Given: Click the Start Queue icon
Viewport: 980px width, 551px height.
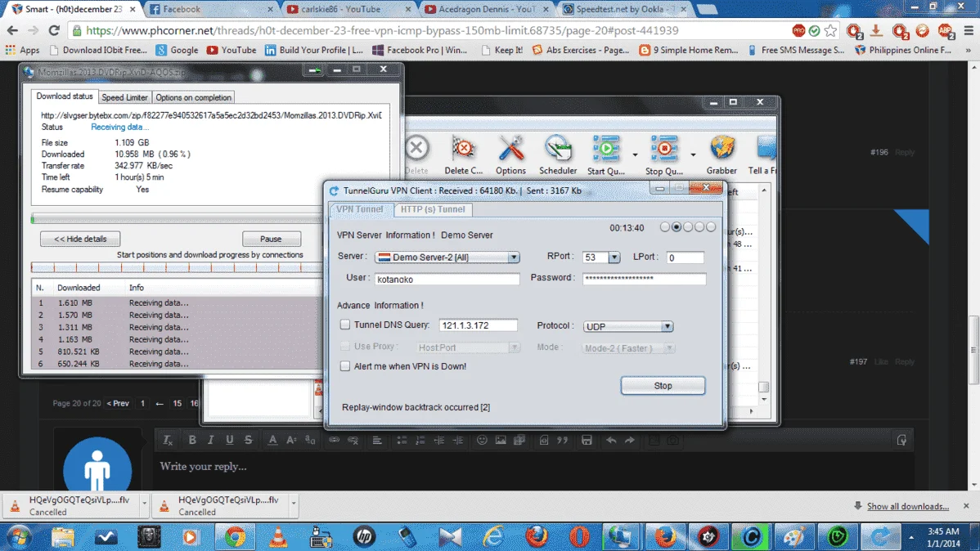Looking at the screenshot, I should pos(605,150).
